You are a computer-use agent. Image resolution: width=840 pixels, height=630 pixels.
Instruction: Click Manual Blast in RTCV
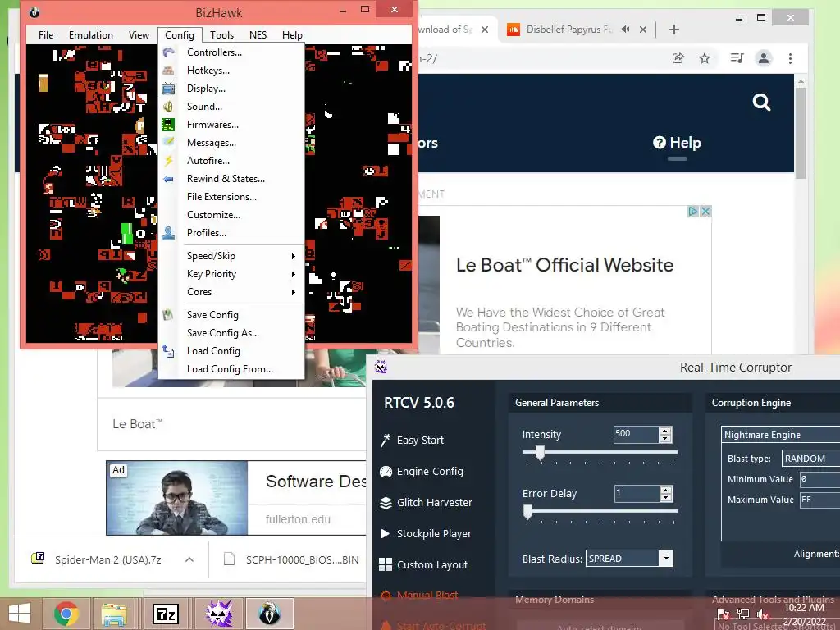tap(419, 596)
